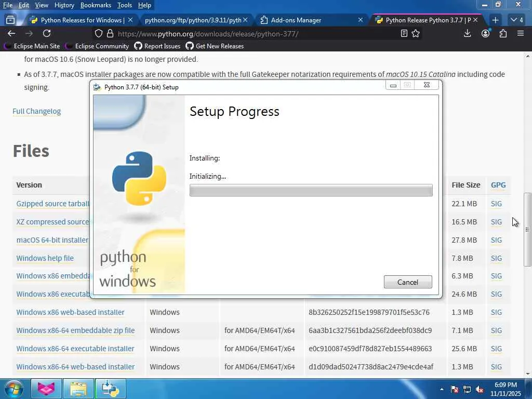Open the Extensions puzzle icon
The image size is (532, 399).
pyautogui.click(x=503, y=33)
